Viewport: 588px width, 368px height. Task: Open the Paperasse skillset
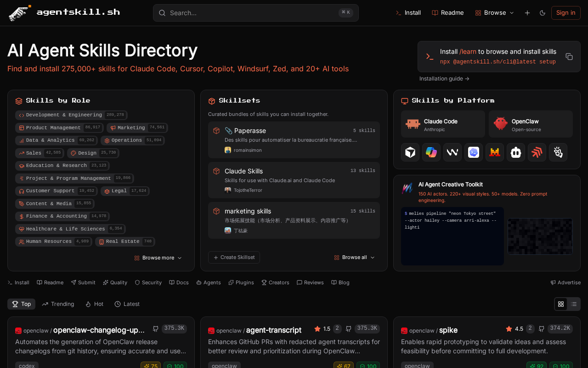[294, 140]
